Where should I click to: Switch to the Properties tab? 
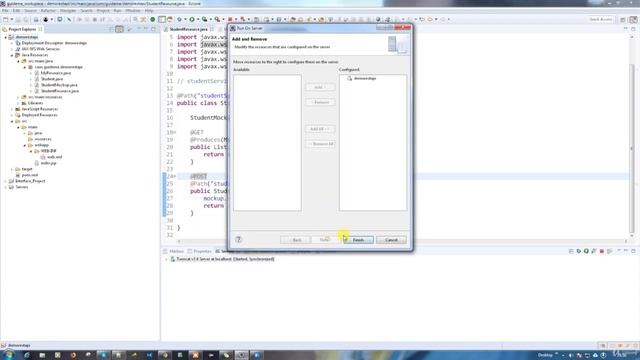click(x=200, y=251)
